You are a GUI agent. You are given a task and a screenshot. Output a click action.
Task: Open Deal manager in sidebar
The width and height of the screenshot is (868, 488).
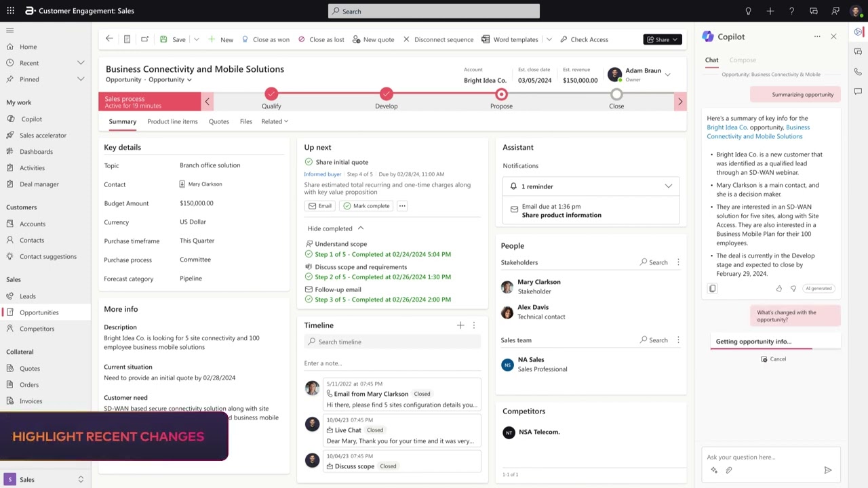(x=39, y=184)
